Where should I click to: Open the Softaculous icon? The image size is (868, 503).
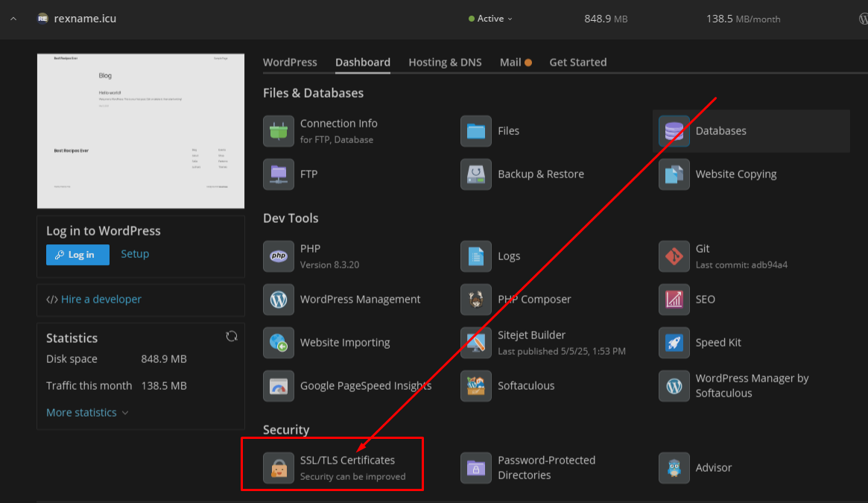[476, 386]
